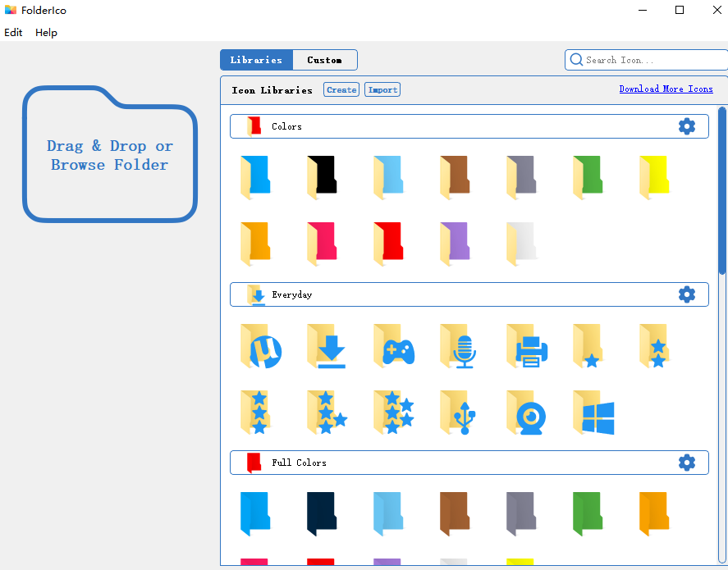Click the Everyday library header
728x570 pixels.
pos(469,294)
